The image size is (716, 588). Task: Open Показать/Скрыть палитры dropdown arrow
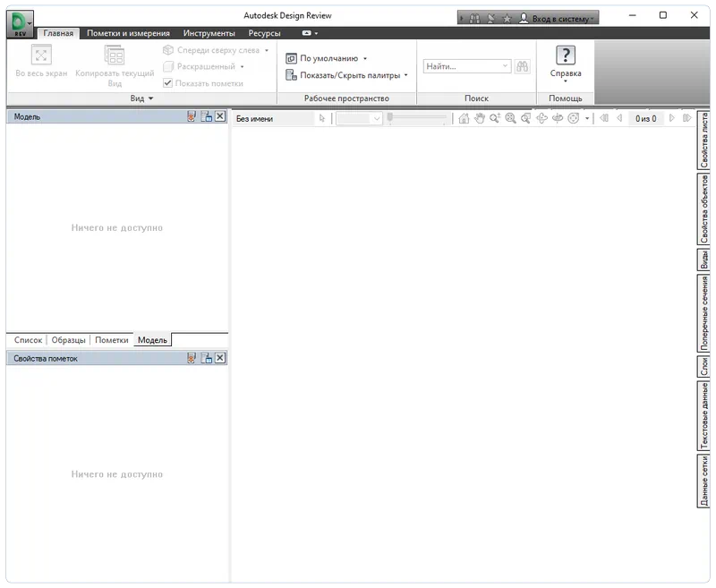tap(406, 75)
